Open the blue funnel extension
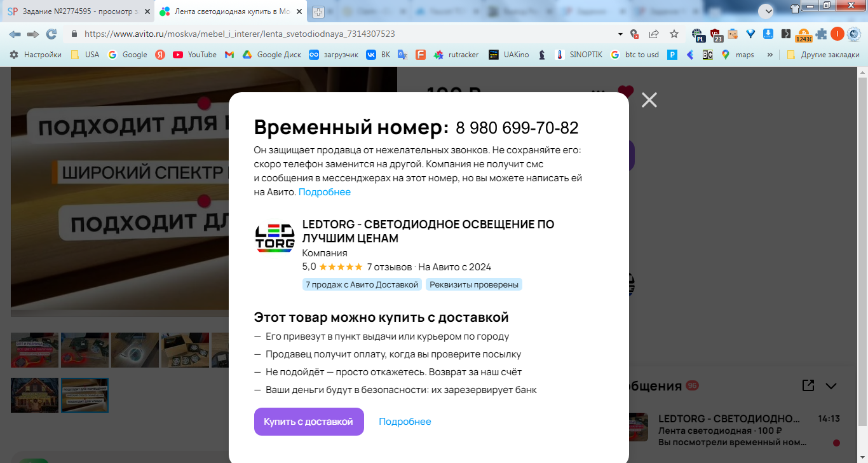The height and width of the screenshot is (463, 868). 750,34
